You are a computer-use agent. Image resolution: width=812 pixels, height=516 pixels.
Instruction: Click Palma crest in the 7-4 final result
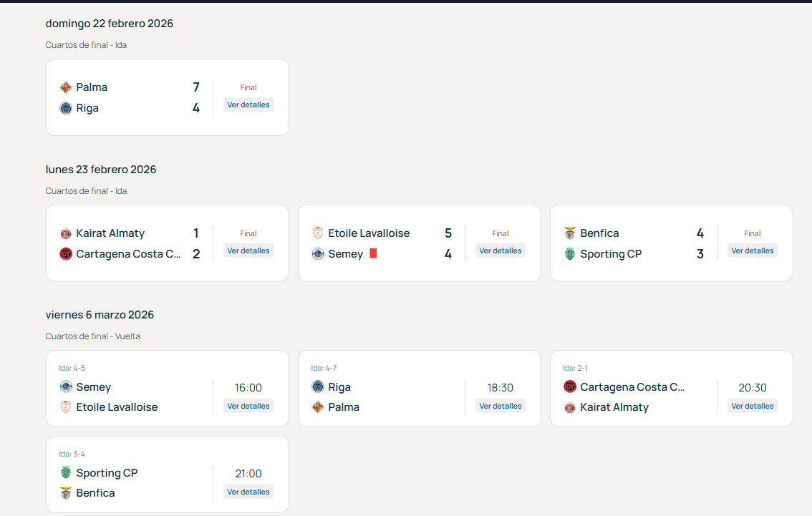pos(66,87)
